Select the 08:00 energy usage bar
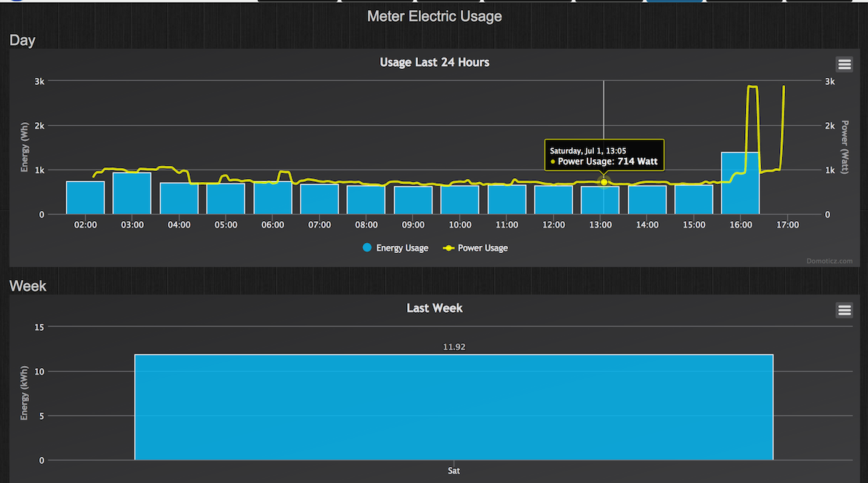This screenshot has height=483, width=868. 366,201
